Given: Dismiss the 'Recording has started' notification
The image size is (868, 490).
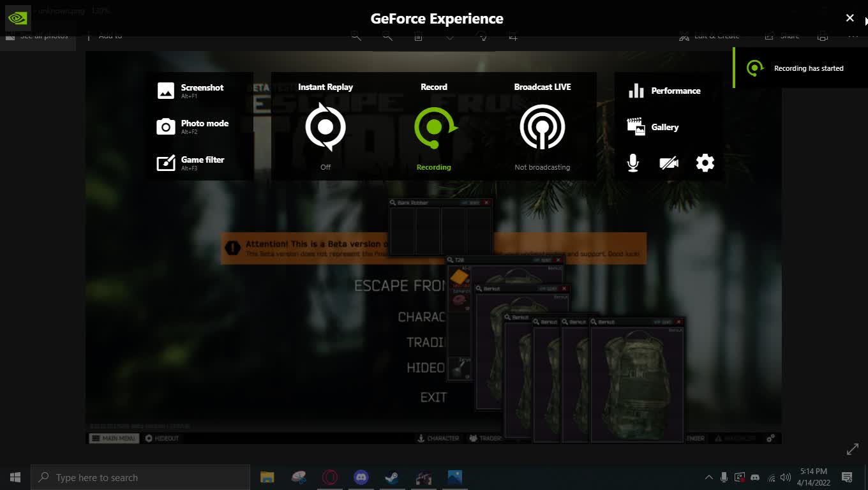Looking at the screenshot, I should [800, 68].
